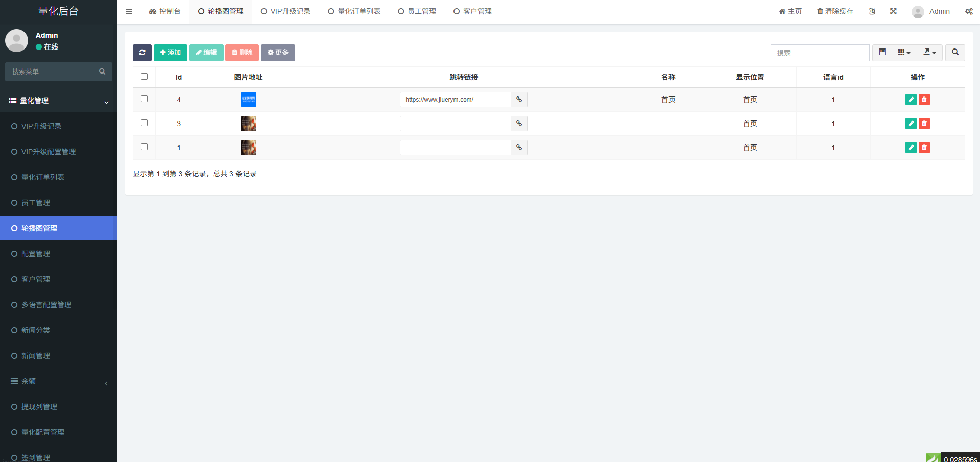Toggle the sidebar hamburger menu icon
Image resolution: width=980 pixels, height=462 pixels.
point(129,11)
